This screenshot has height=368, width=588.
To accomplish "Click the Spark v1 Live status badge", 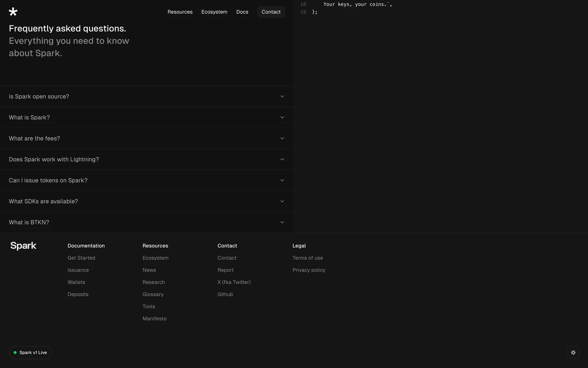I will click(x=30, y=353).
